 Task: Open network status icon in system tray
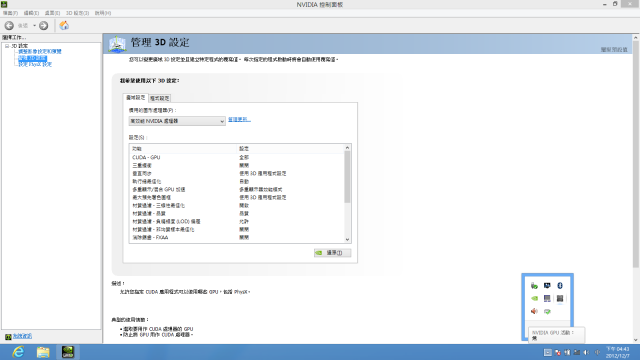577,352
